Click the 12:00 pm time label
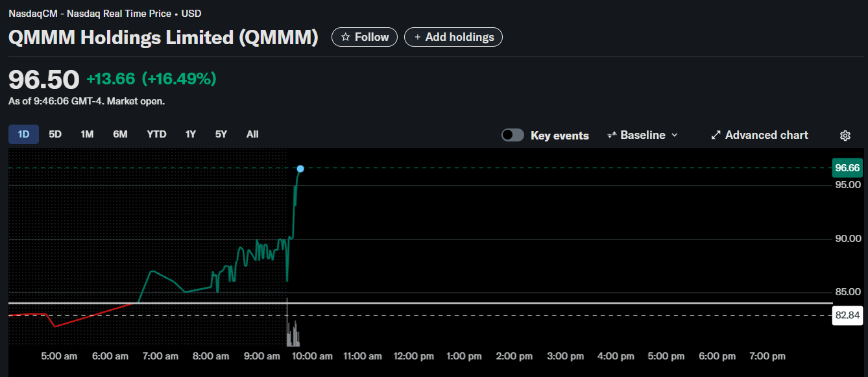Image resolution: width=868 pixels, height=377 pixels. pyautogui.click(x=414, y=356)
